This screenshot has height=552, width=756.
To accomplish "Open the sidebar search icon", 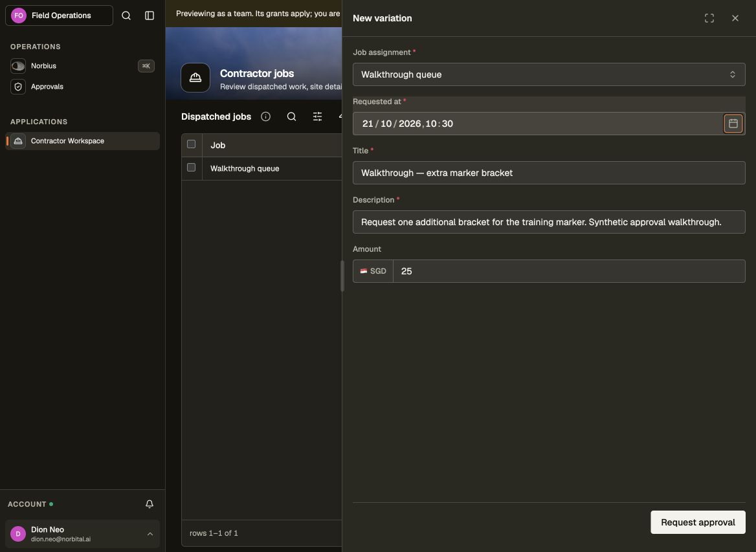I will (x=126, y=16).
